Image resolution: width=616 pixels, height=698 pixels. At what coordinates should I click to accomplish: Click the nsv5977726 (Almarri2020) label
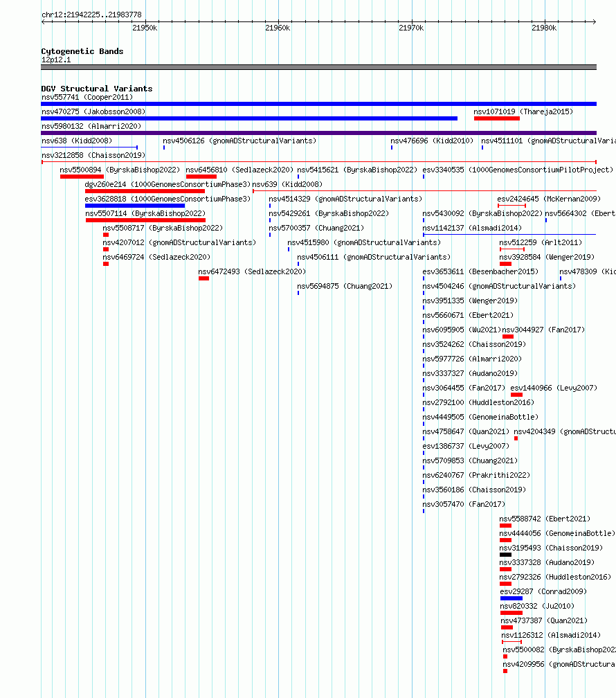point(472,359)
